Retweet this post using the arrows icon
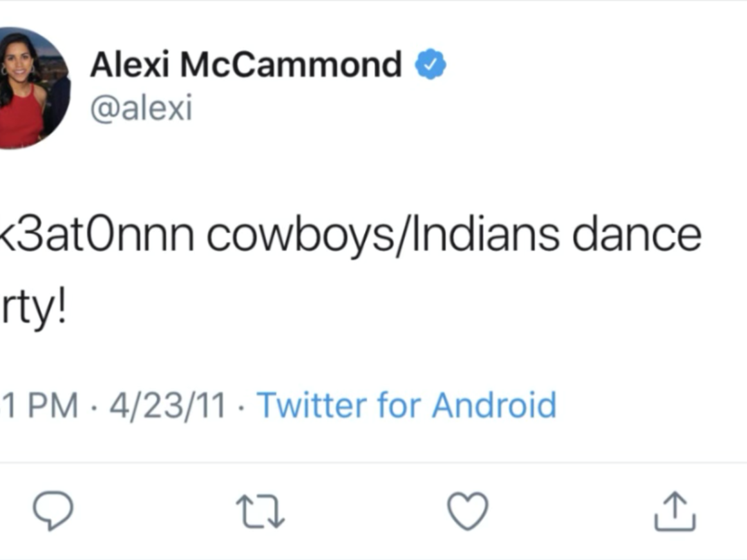 260,512
